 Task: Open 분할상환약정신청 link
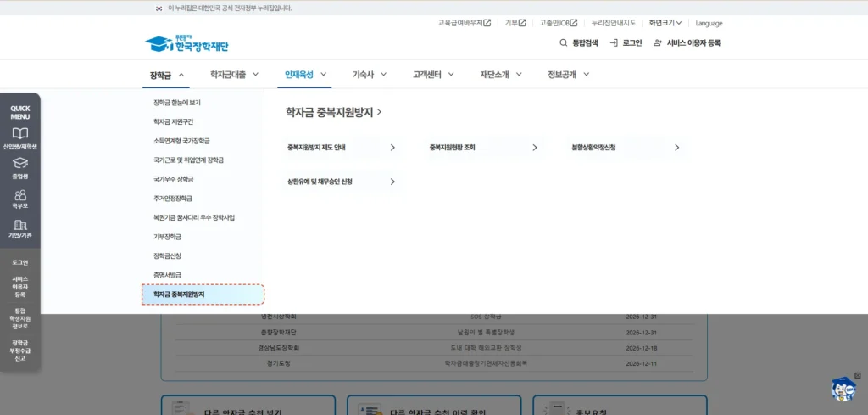point(626,148)
